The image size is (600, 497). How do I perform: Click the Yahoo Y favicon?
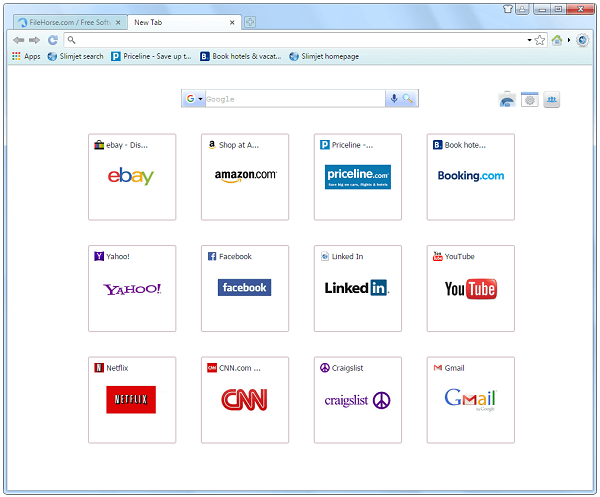[x=99, y=256]
